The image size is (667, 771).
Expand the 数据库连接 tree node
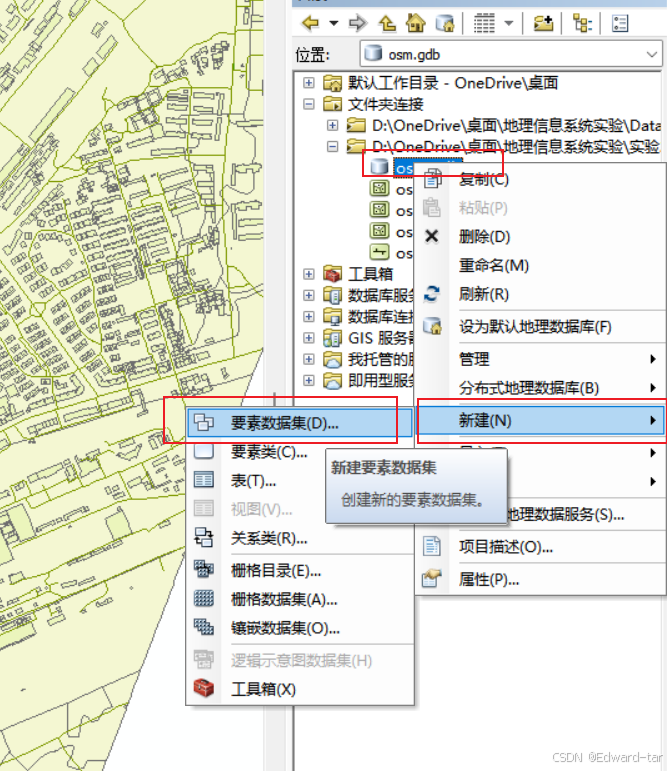[x=308, y=316]
